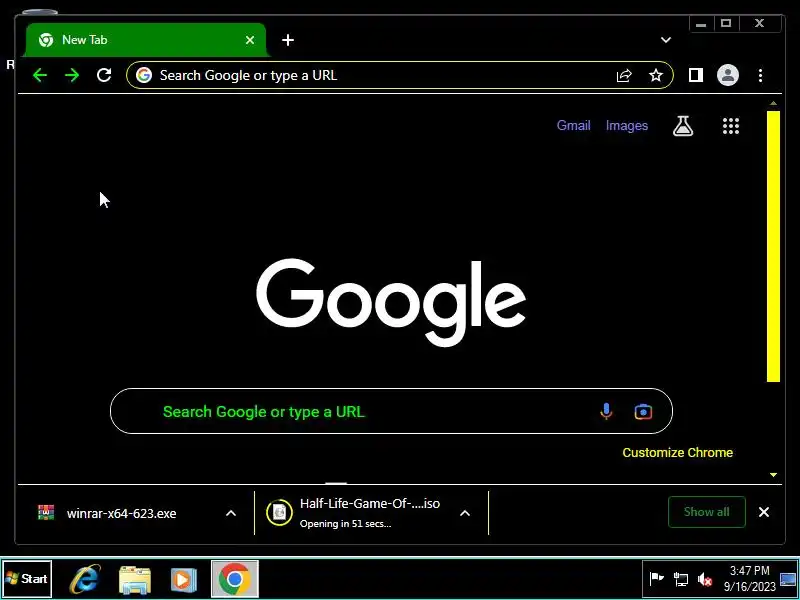Open the Gmail link
The image size is (800, 600).
[573, 126]
